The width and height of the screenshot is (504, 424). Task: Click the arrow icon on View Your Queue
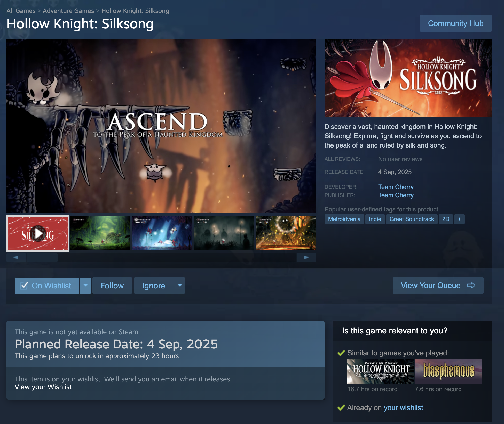click(x=471, y=285)
